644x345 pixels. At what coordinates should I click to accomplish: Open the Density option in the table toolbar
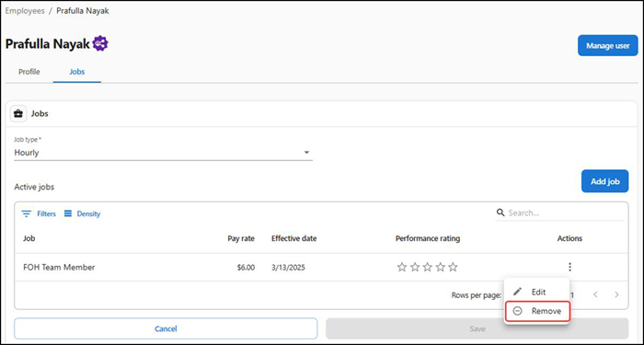82,213
